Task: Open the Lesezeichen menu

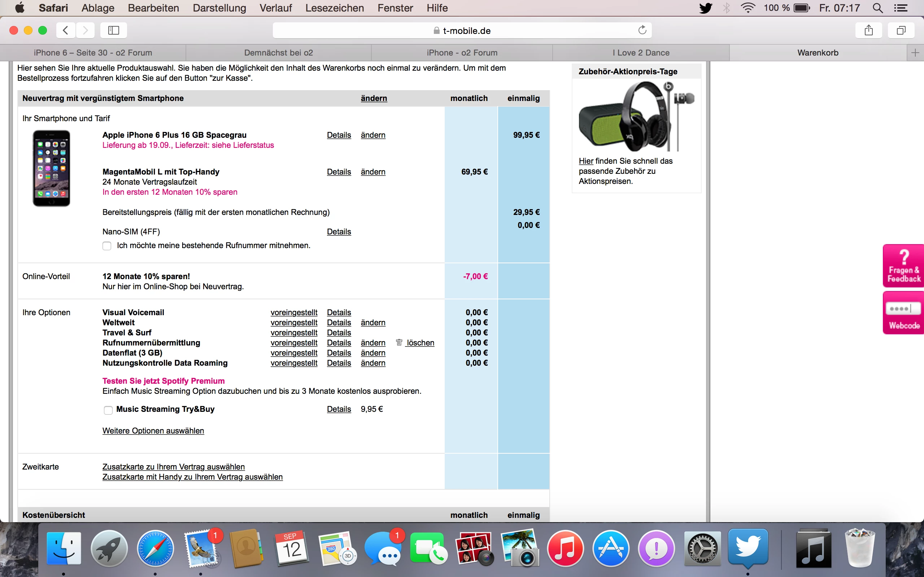Action: point(335,8)
